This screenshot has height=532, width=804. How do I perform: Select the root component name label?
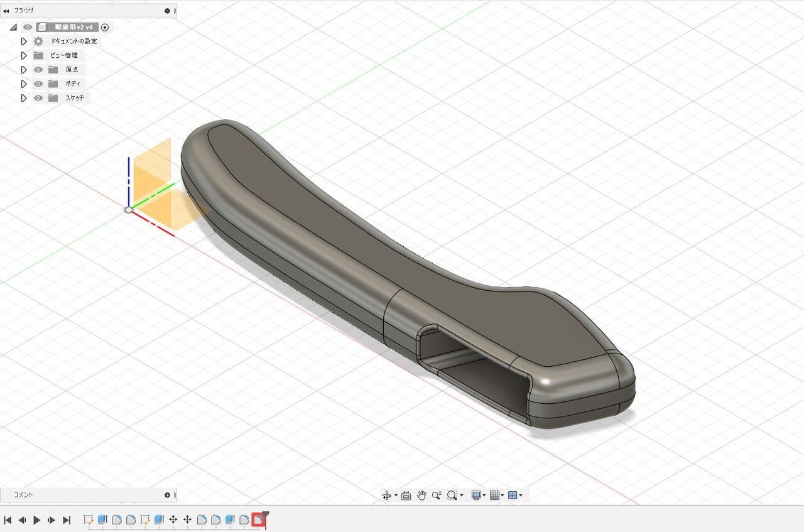pyautogui.click(x=73, y=27)
